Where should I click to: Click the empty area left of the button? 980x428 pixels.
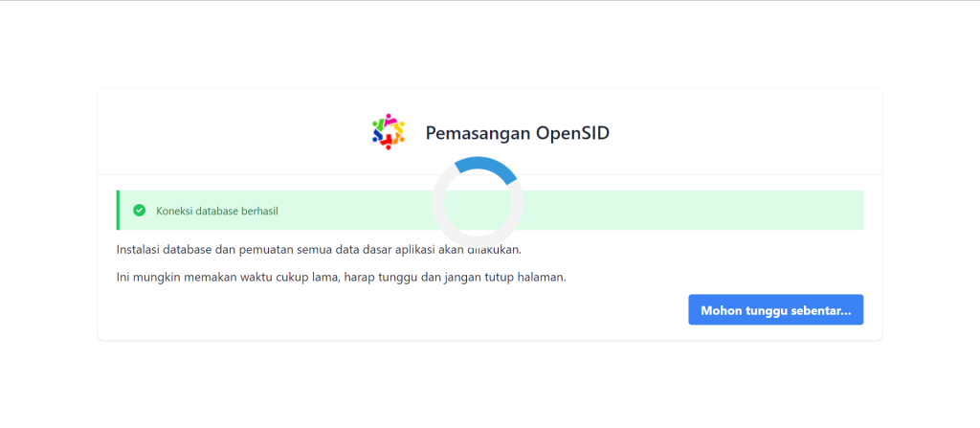(400, 309)
